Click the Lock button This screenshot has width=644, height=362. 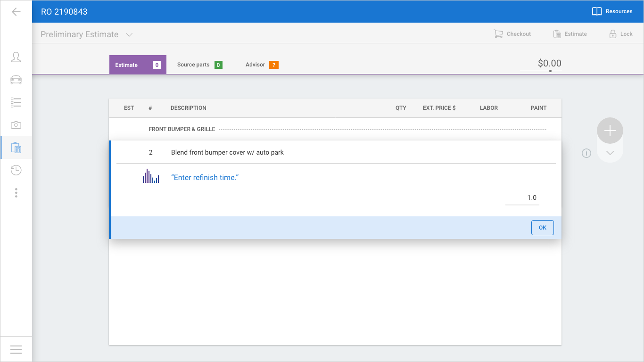[620, 34]
